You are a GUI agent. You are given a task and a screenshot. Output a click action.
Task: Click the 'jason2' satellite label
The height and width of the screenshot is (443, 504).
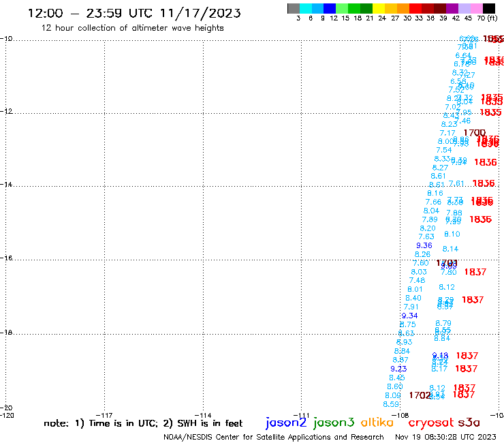286,423
